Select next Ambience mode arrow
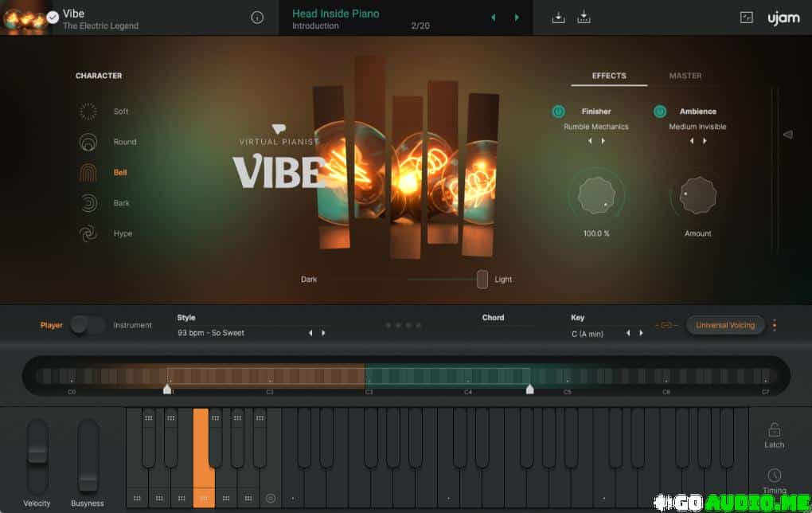This screenshot has height=513, width=812. click(x=705, y=141)
